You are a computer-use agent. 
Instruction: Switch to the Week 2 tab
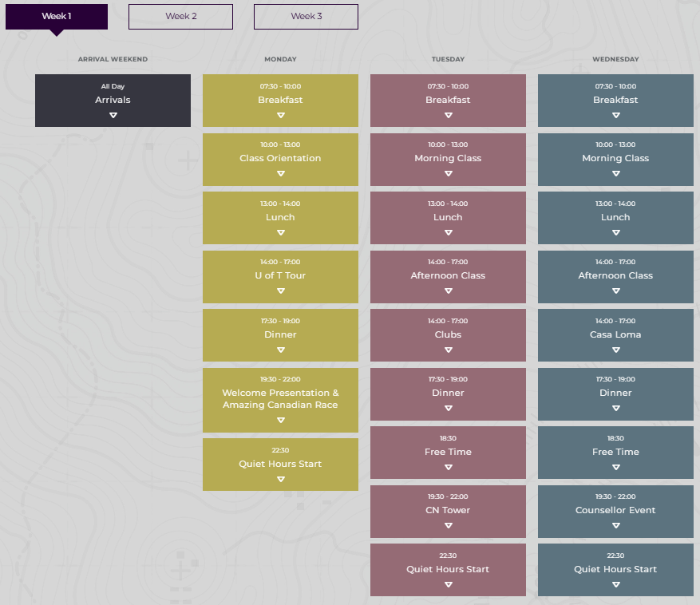click(180, 17)
